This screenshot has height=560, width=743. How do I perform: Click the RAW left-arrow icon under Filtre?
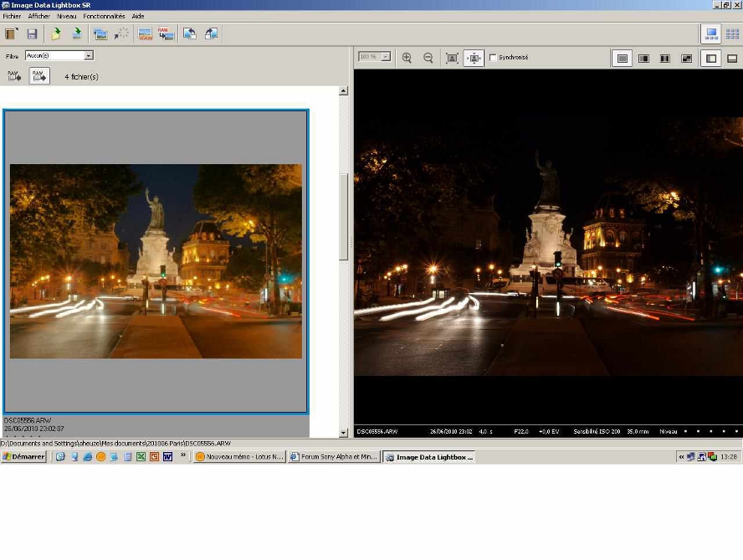(14, 76)
